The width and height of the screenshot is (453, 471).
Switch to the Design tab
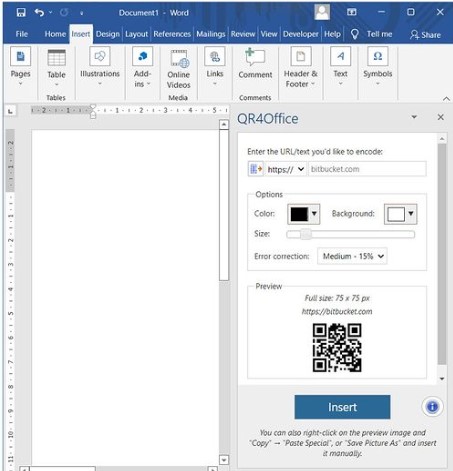[x=107, y=34]
